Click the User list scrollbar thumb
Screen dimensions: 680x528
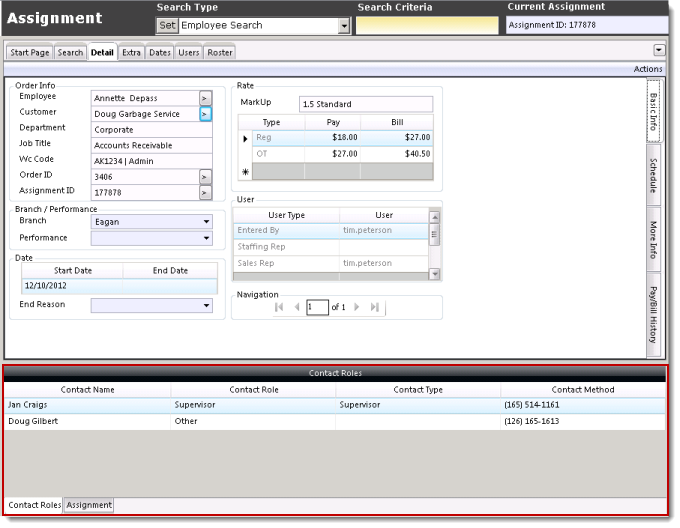[x=434, y=235]
